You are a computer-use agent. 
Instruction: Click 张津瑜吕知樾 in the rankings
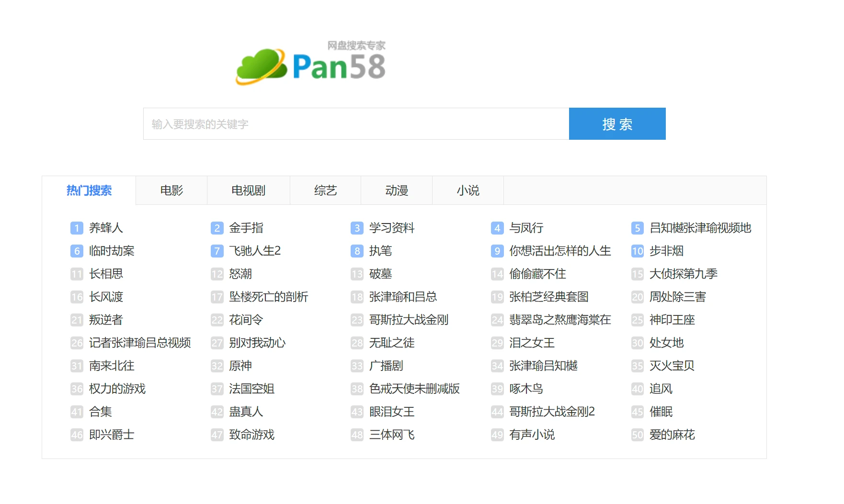[x=543, y=366]
